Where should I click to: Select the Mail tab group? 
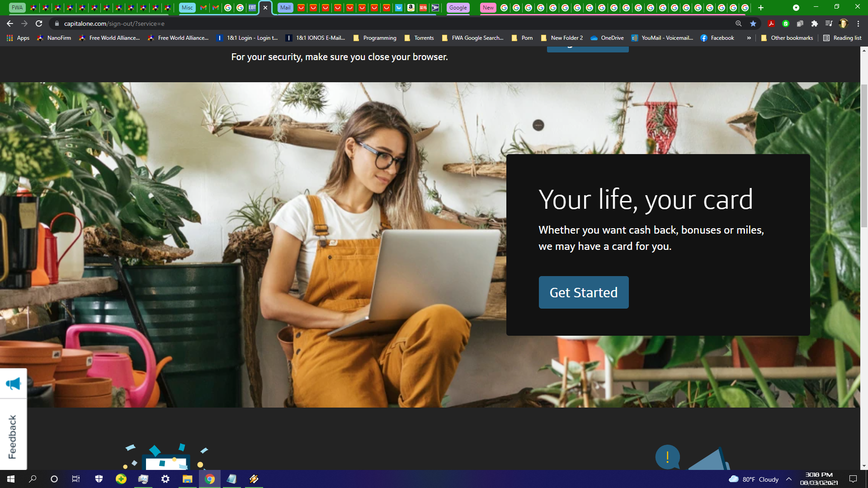285,8
